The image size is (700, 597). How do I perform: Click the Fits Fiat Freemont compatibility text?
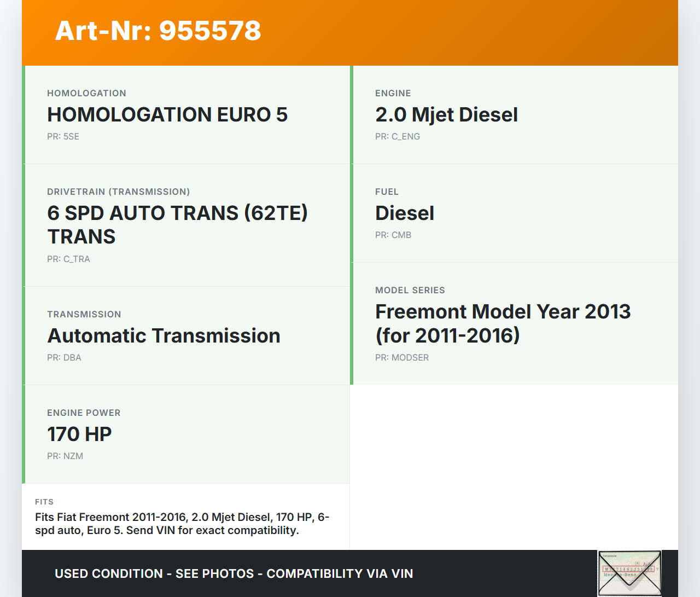pos(182,524)
